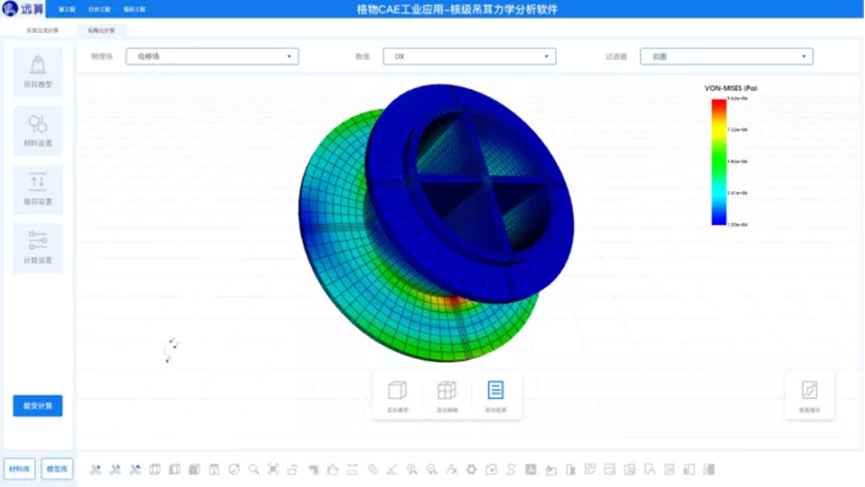This screenshot has height=487, width=865.
Task: Open the 材料设置 material settings panel
Action: point(38,131)
